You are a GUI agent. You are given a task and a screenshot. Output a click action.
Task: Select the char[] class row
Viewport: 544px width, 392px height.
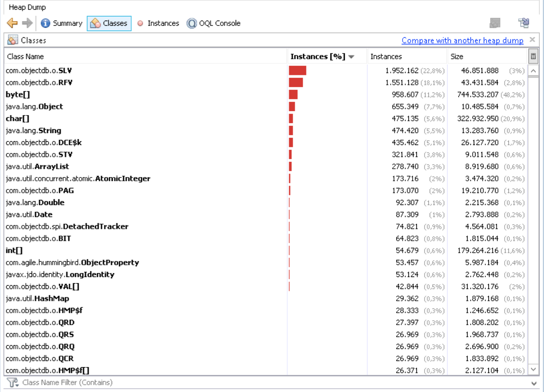tap(266, 119)
